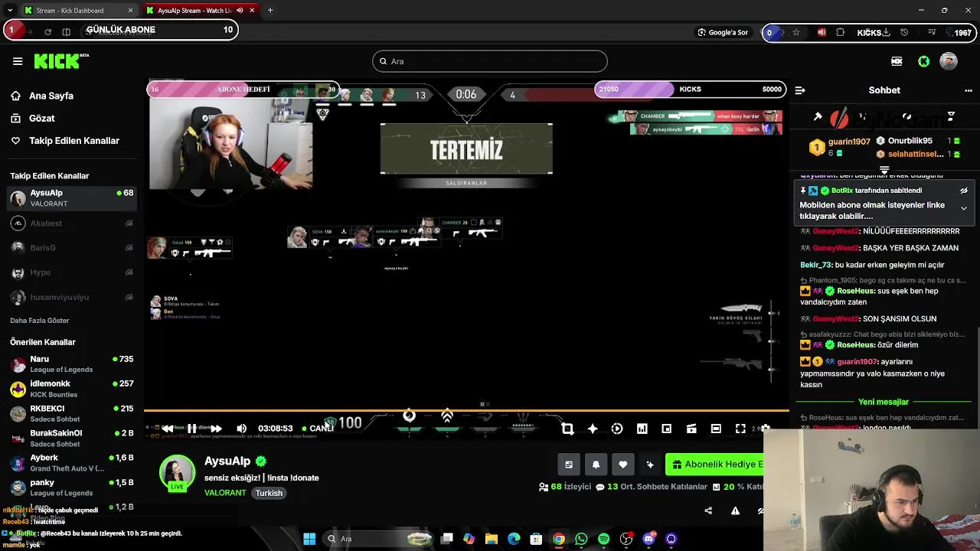Click AysuAlp LIVE profile avatar

click(x=177, y=474)
